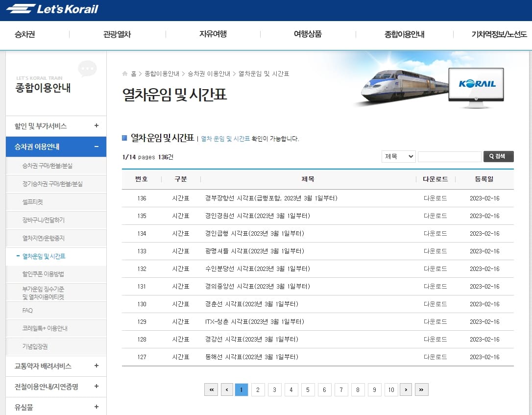Click the speech bubble icon above 종합이용안내
Viewport: 532px width, 415px height.
87,69
